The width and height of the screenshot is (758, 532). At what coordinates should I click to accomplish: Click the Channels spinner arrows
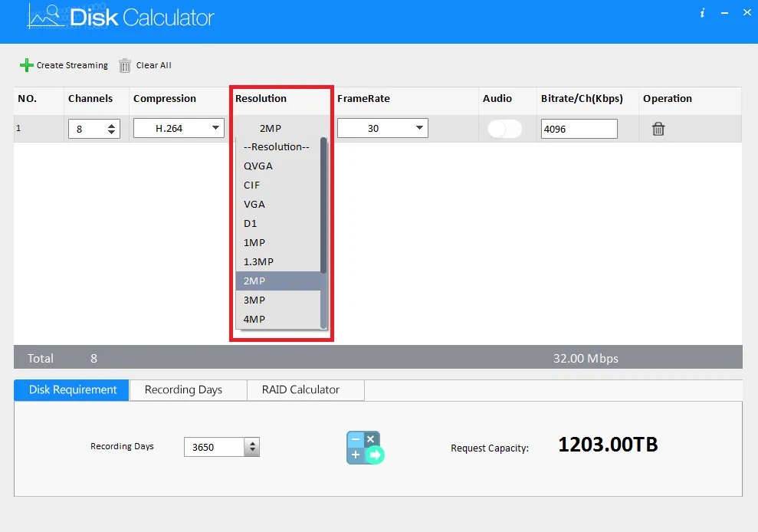point(113,129)
